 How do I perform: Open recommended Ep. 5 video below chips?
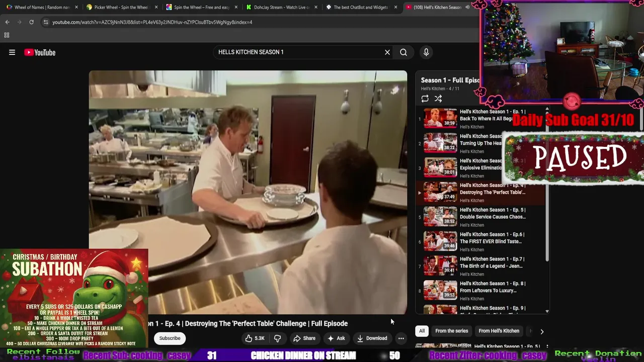(480, 346)
